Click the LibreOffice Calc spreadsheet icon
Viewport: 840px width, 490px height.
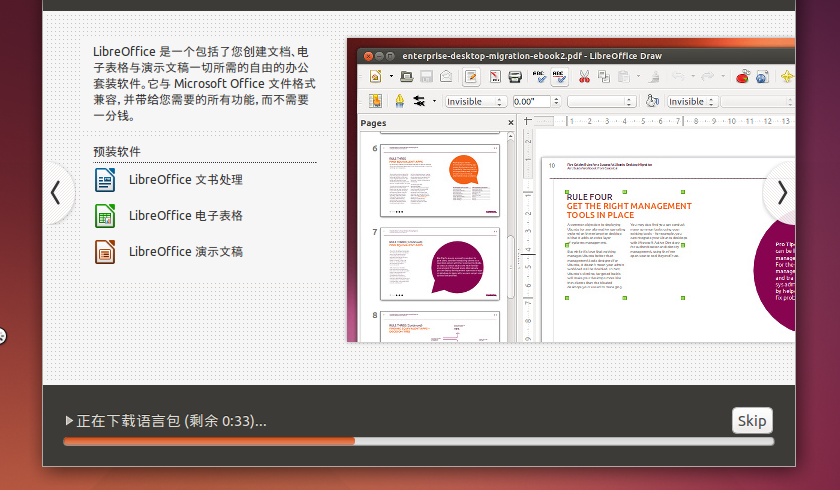(105, 216)
